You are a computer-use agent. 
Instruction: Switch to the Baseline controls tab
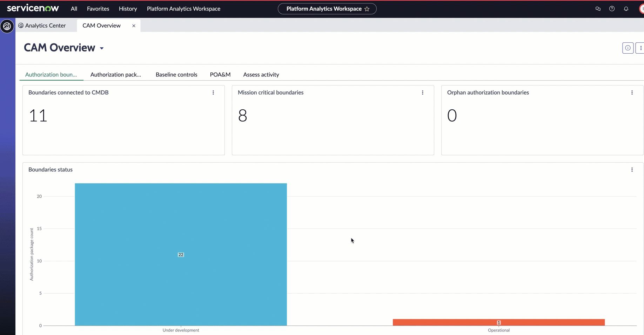tap(176, 75)
